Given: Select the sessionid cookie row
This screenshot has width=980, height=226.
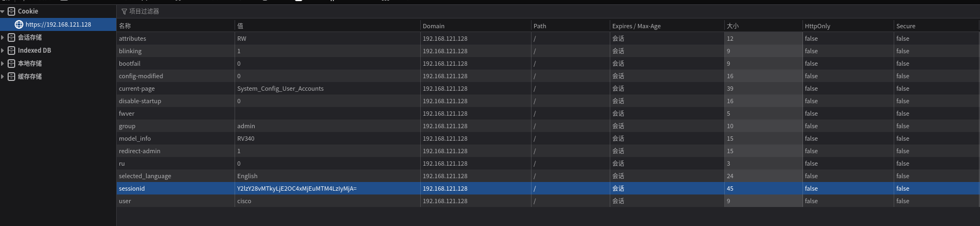Looking at the screenshot, I should (x=548, y=189).
